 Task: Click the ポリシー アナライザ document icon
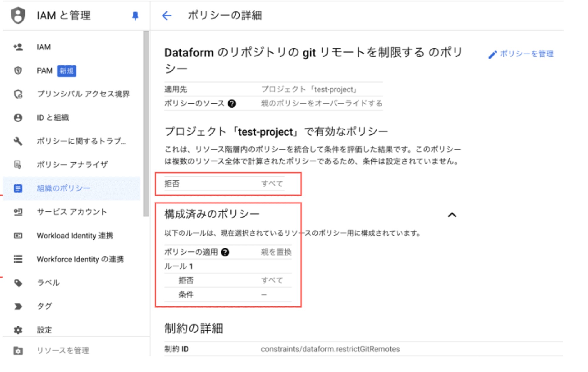click(x=18, y=165)
